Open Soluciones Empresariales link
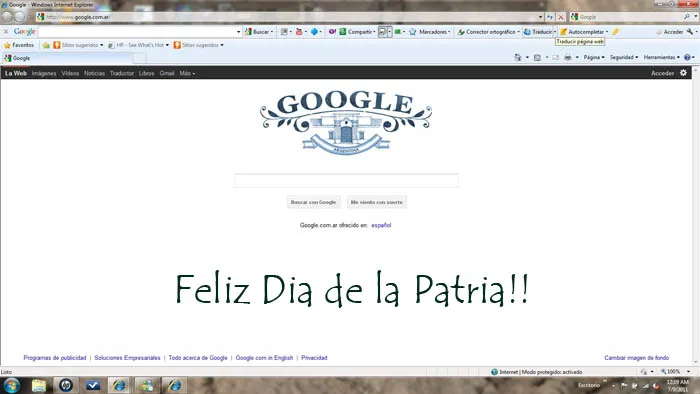 pos(127,358)
